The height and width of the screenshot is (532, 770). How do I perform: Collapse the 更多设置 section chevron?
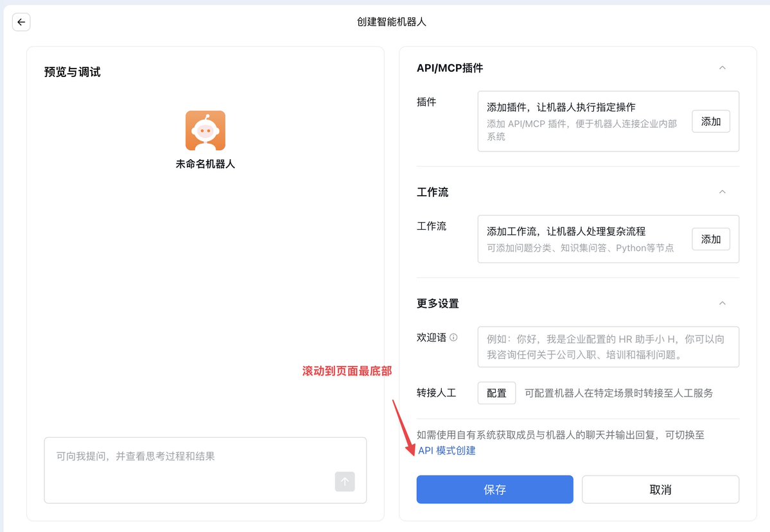tap(722, 303)
